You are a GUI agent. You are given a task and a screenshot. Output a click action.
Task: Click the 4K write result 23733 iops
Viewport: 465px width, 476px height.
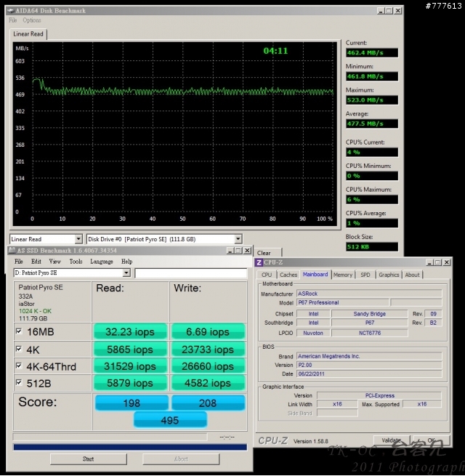pos(208,350)
